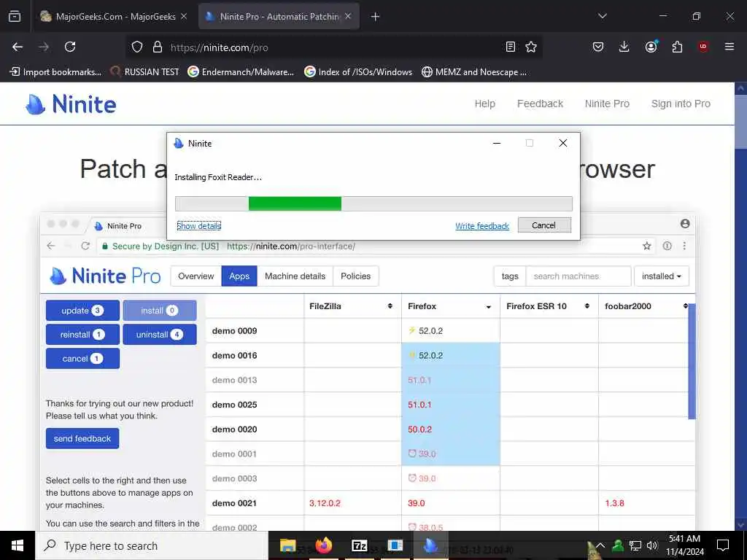
Task: List all tabs with the chevron button
Action: [602, 16]
